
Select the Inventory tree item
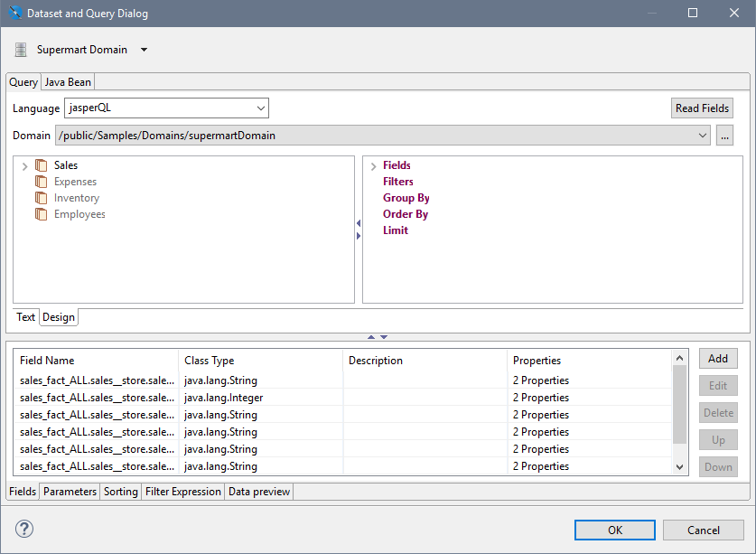pos(77,198)
